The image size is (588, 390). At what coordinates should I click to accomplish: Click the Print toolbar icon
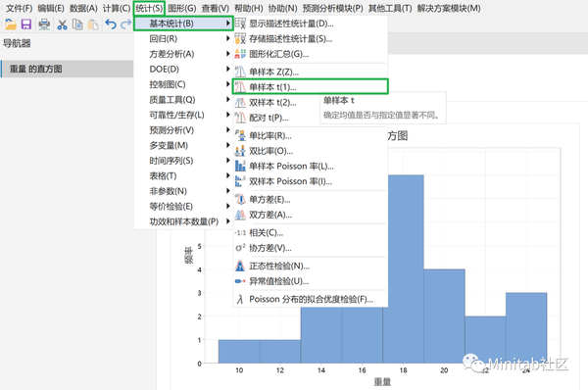[44, 24]
